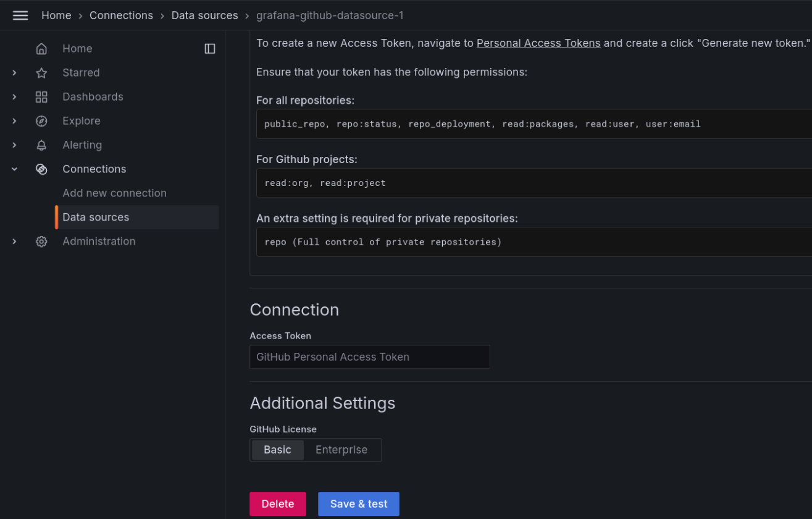
Task: Click the Connections icon in sidebar
Action: (x=41, y=169)
